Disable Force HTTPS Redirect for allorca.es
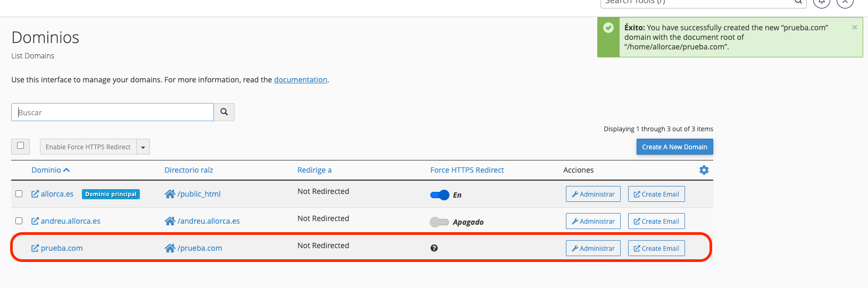Image resolution: width=868 pixels, height=288 pixels. [x=440, y=195]
